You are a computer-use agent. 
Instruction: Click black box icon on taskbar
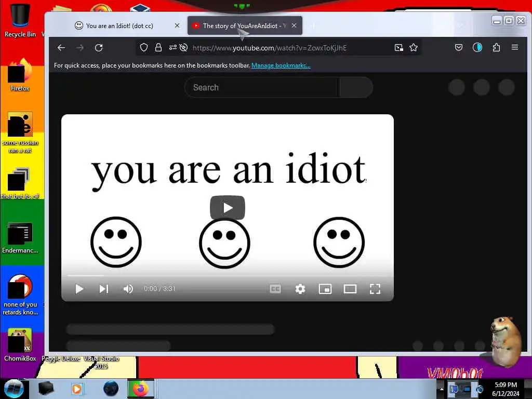pyautogui.click(x=46, y=389)
